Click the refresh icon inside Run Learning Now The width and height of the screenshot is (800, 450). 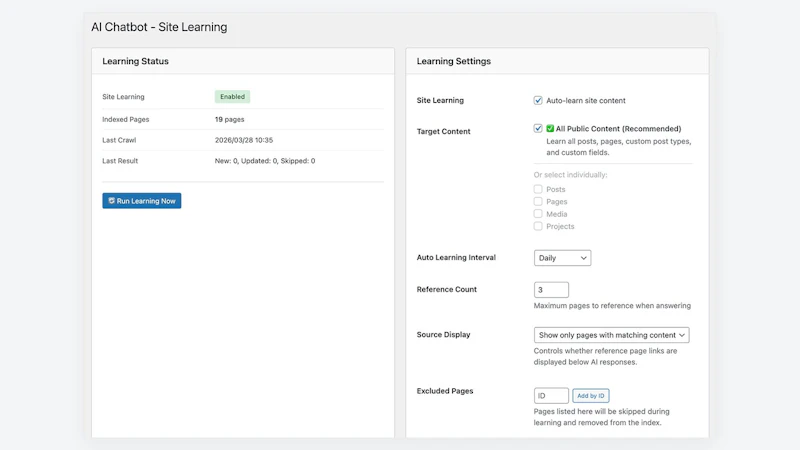[111, 201]
